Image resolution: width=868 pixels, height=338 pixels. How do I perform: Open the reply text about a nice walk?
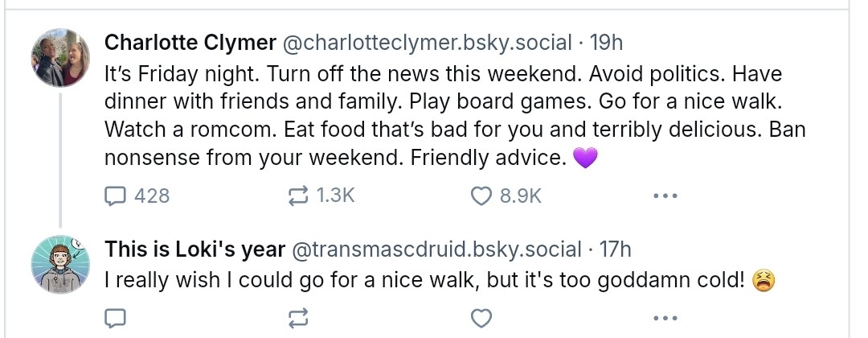[x=426, y=280]
